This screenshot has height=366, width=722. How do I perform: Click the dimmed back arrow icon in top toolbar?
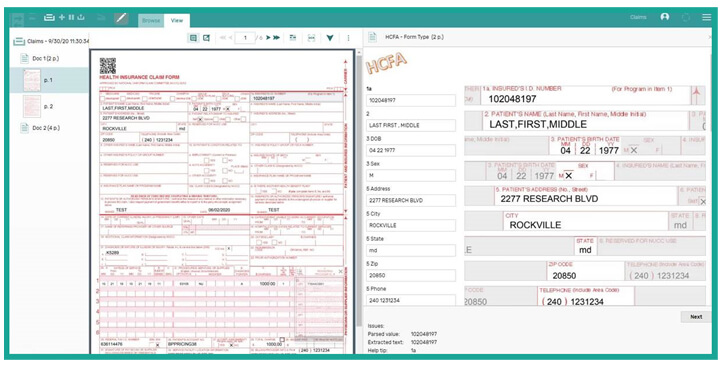tap(102, 17)
